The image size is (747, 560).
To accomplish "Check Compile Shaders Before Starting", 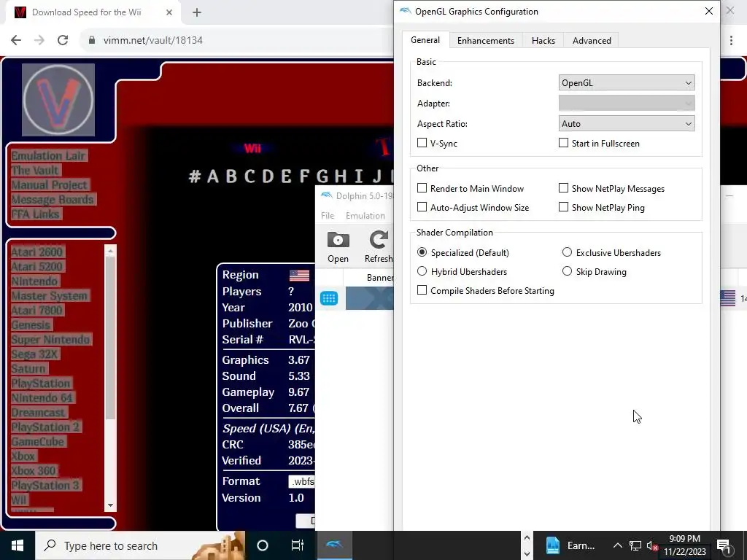I will click(422, 290).
